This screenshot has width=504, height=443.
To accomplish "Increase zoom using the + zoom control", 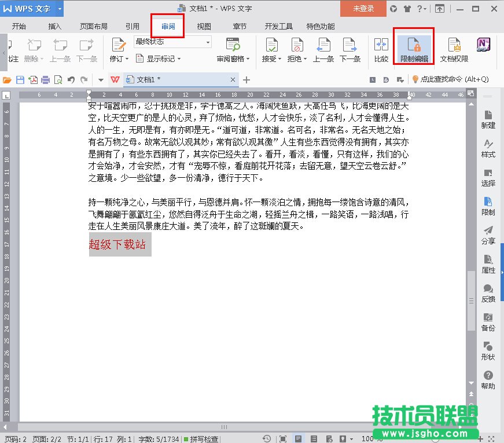I will tap(481, 438).
